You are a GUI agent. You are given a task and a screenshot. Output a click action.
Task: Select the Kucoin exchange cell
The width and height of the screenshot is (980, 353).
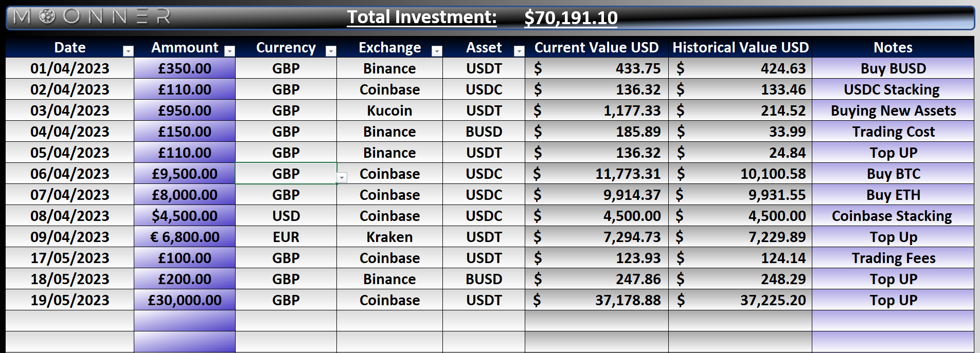pos(389,110)
